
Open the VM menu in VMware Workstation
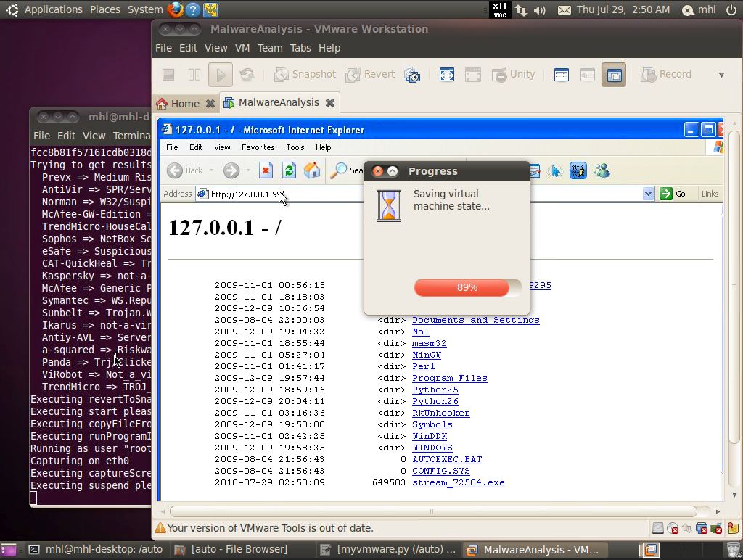tap(242, 48)
